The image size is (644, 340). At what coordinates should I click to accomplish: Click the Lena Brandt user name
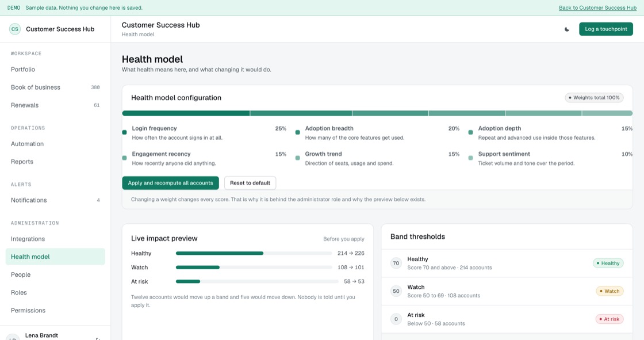tap(41, 335)
